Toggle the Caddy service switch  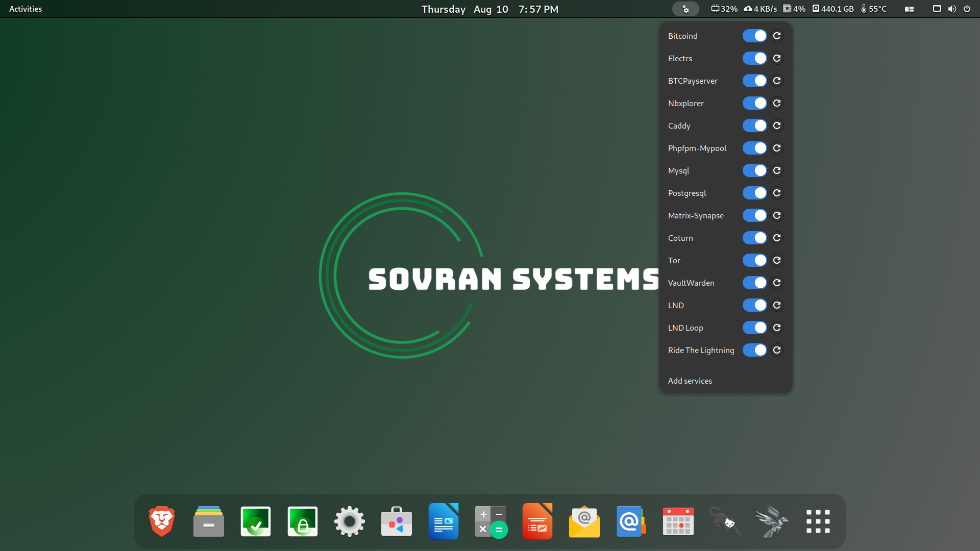[754, 126]
